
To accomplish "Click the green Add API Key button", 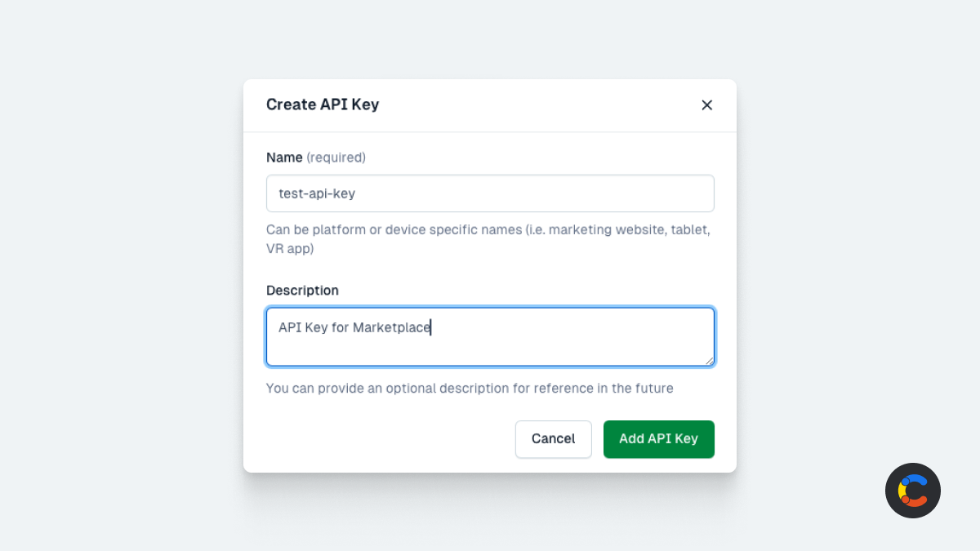I will (x=659, y=439).
